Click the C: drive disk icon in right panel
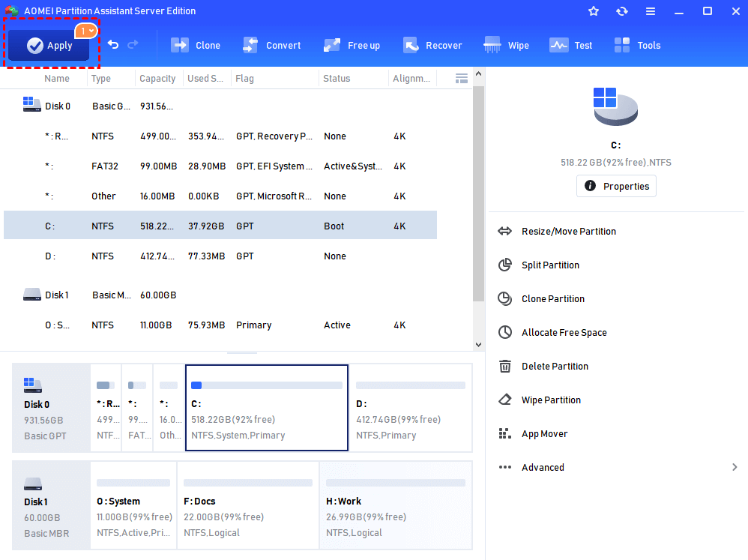Screen dimensions: 748x560 click(x=615, y=106)
